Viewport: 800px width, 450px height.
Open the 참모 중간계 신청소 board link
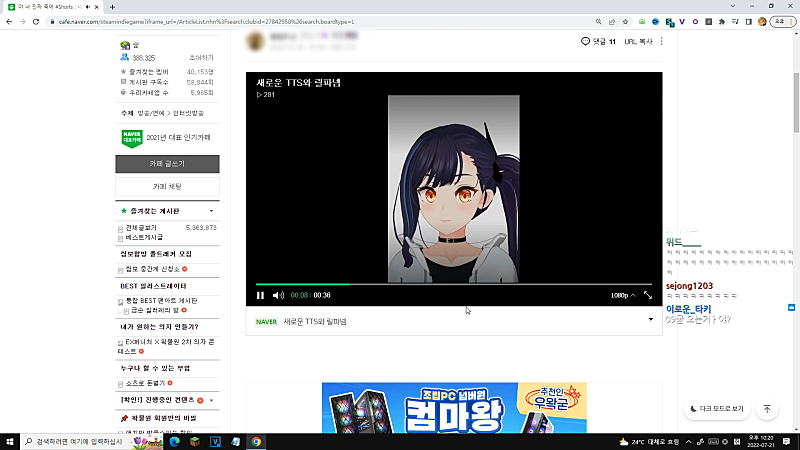point(153,269)
